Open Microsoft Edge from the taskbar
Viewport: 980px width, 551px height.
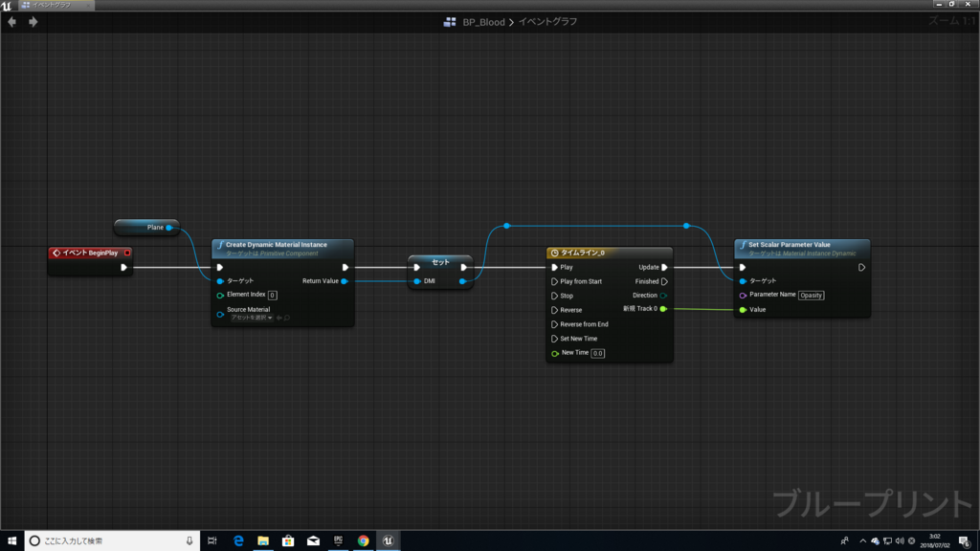[x=238, y=541]
